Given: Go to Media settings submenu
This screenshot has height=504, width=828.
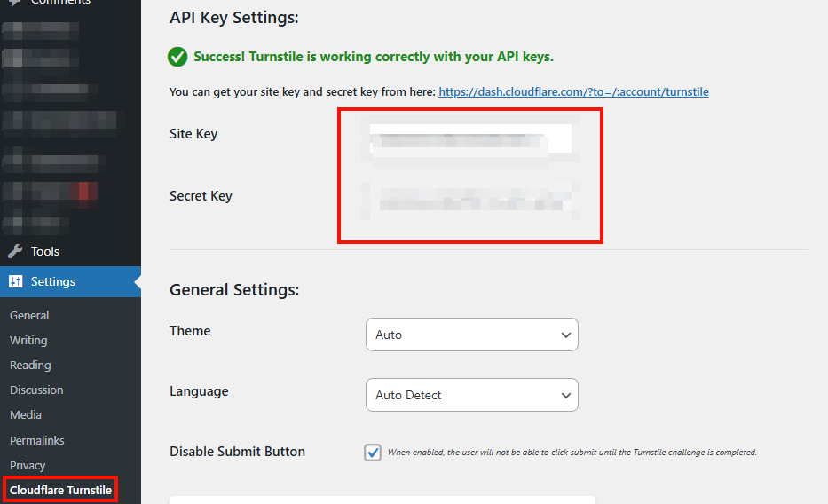Looking at the screenshot, I should pos(26,414).
